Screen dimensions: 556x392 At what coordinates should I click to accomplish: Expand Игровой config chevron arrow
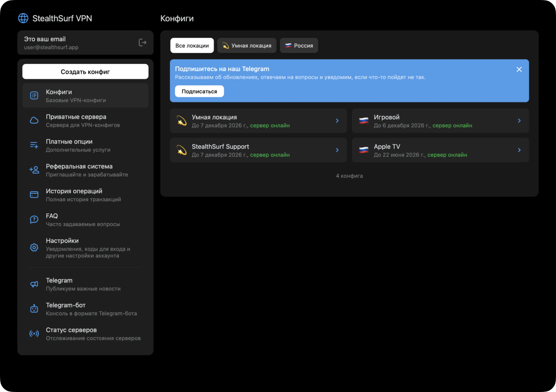coord(519,121)
